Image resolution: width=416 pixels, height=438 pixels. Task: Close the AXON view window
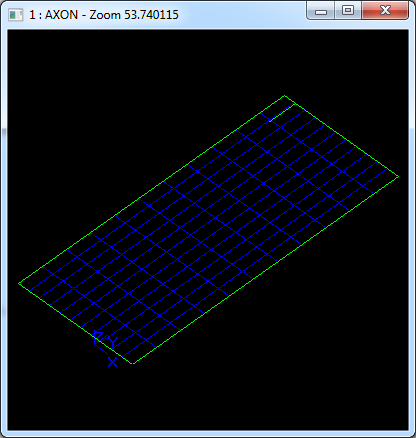pyautogui.click(x=385, y=11)
